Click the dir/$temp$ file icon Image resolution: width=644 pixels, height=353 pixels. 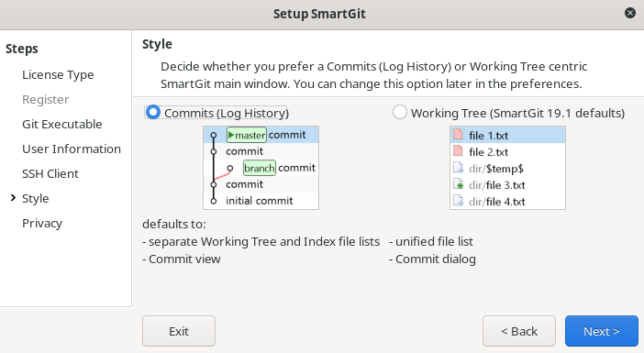click(458, 168)
